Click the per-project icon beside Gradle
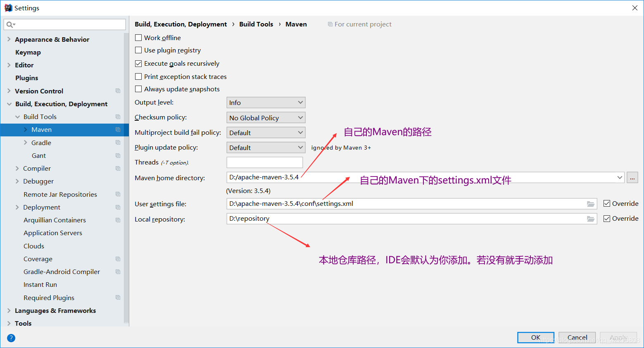Image resolution: width=644 pixels, height=348 pixels. 118,143
